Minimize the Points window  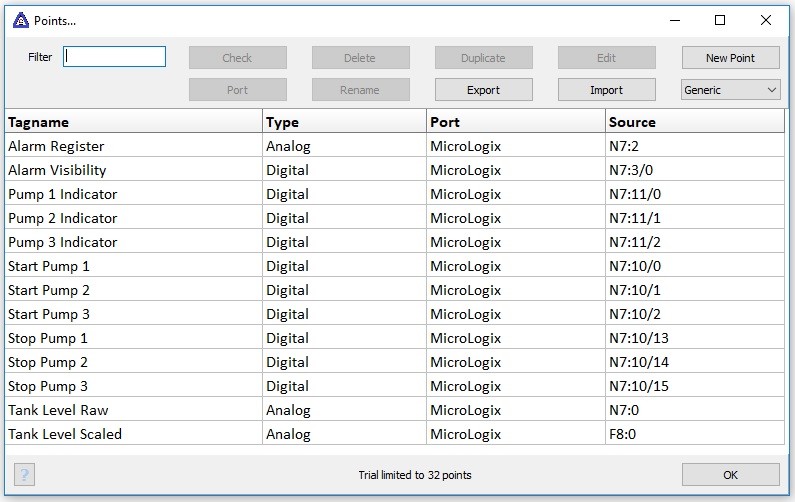675,20
